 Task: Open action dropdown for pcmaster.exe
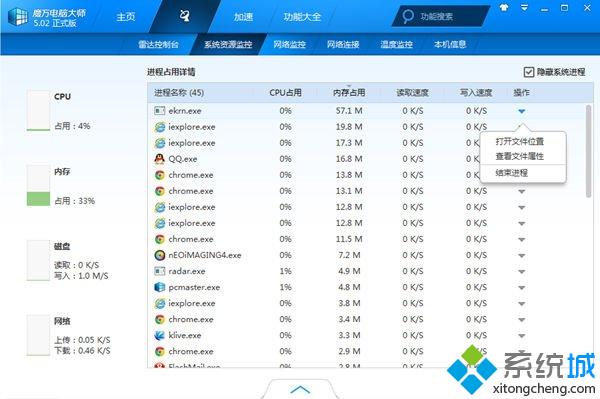click(522, 288)
